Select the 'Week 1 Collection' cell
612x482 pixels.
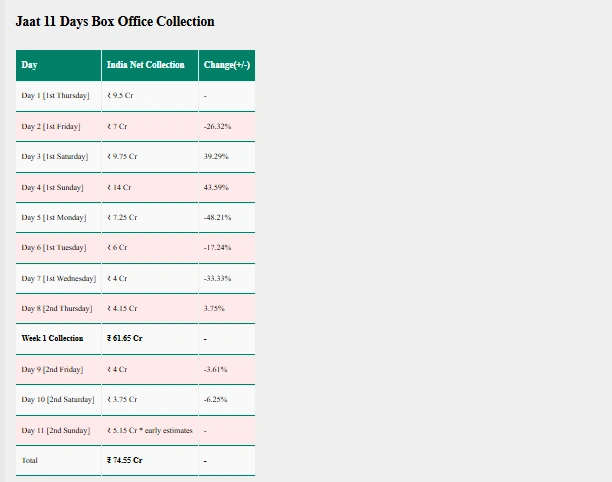(59, 339)
